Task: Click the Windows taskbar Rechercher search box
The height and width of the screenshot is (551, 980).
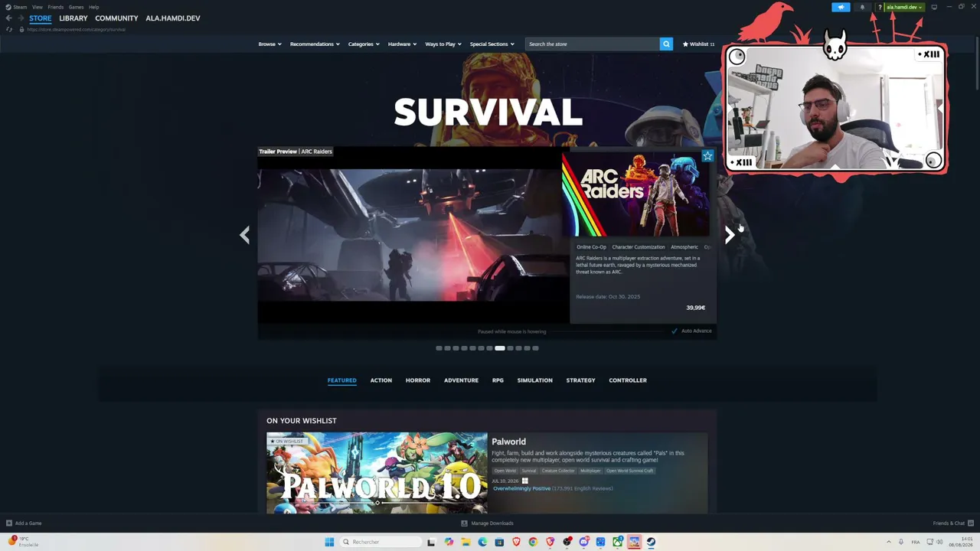Action: tap(381, 542)
